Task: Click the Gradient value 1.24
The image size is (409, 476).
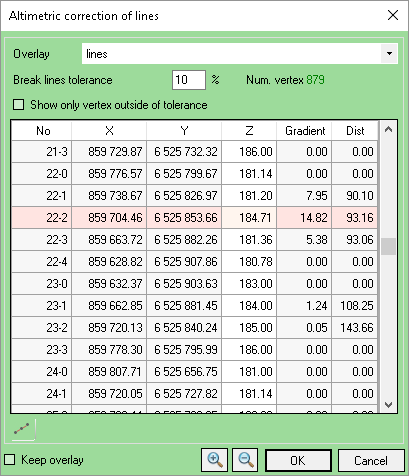Action: [304, 306]
